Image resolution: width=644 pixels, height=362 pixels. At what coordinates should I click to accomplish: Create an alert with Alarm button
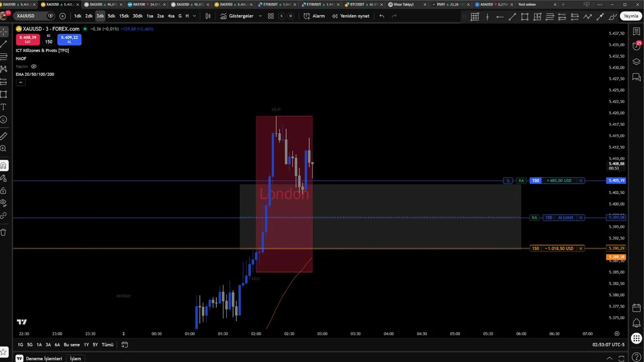point(314,16)
